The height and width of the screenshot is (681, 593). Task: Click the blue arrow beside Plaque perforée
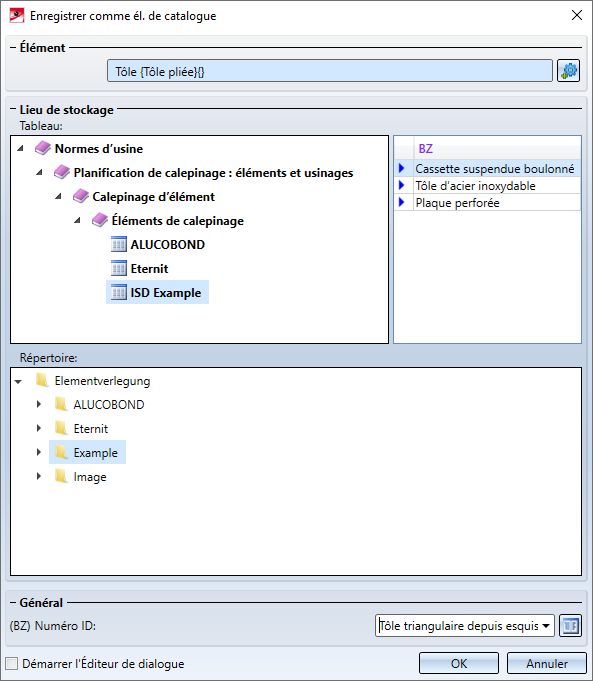(x=401, y=202)
